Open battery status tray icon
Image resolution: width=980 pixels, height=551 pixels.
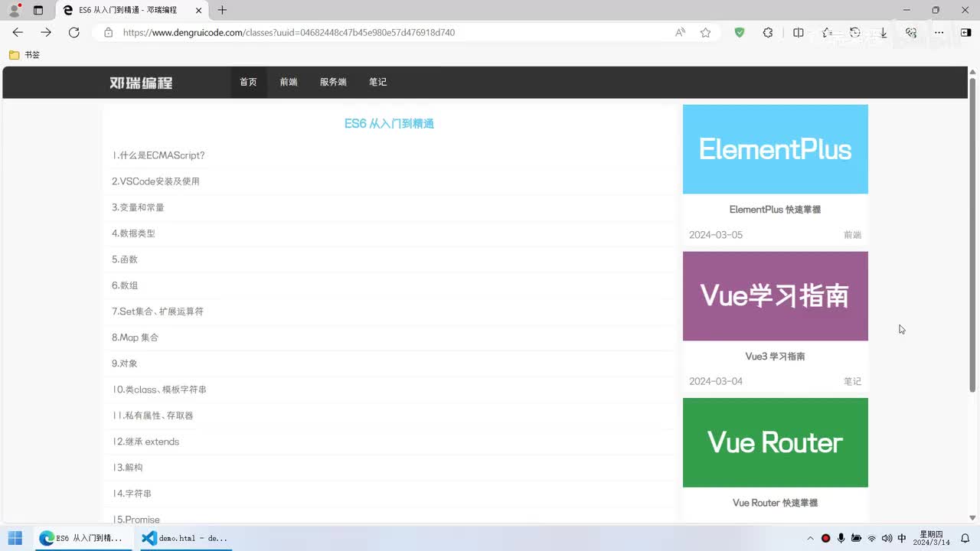tap(856, 538)
